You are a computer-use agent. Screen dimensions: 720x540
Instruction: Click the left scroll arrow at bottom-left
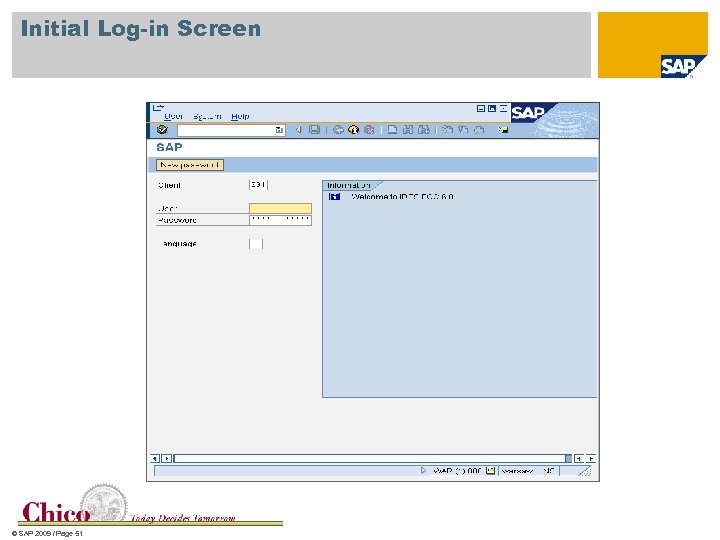click(x=155, y=458)
